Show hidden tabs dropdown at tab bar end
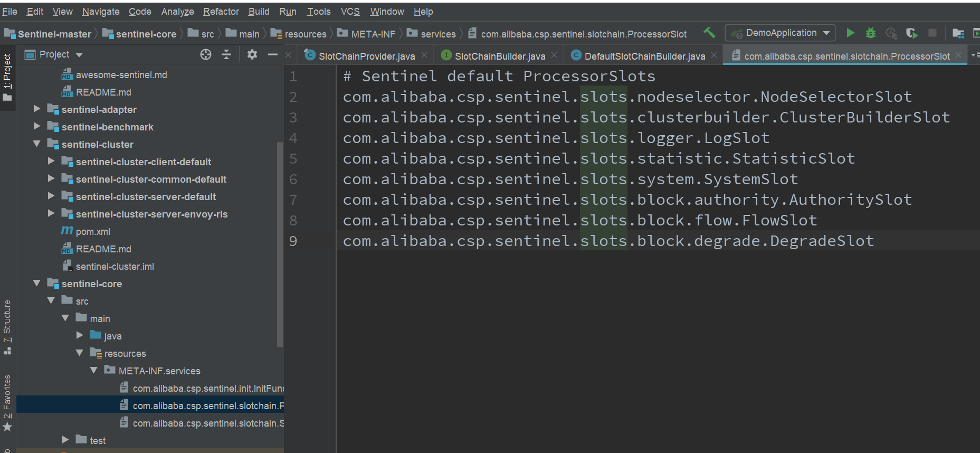The height and width of the screenshot is (453, 980). 975,54
